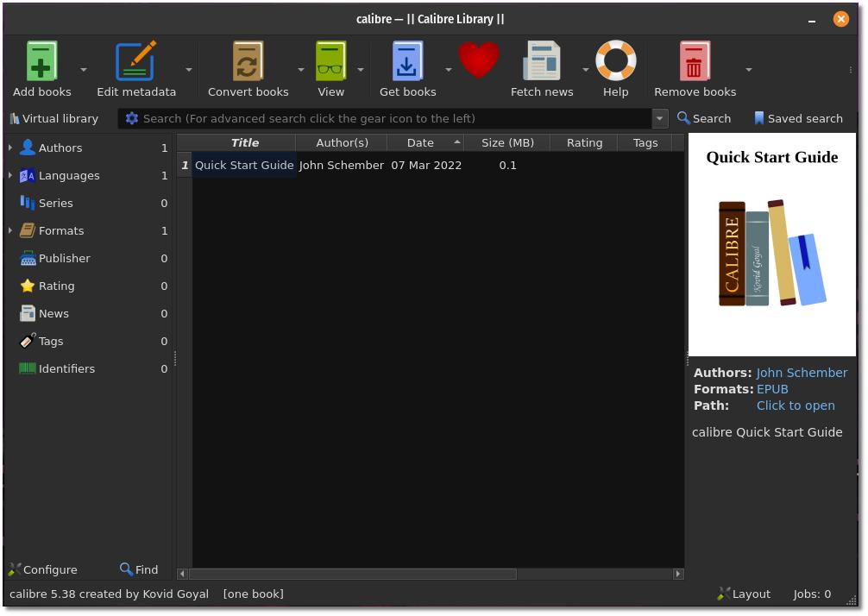Add books to the library

click(x=41, y=60)
